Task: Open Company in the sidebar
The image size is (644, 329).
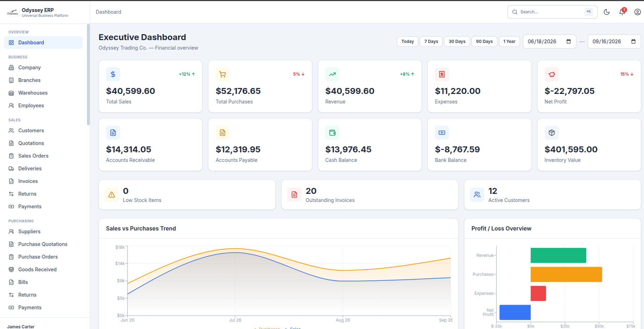Action: pos(43,68)
